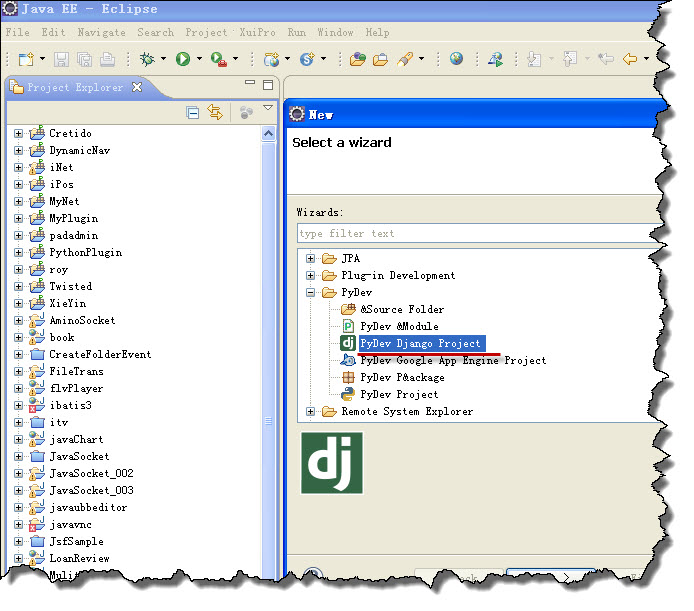Collapse the PyDev wizard category
This screenshot has width=694, height=611.
coord(310,293)
